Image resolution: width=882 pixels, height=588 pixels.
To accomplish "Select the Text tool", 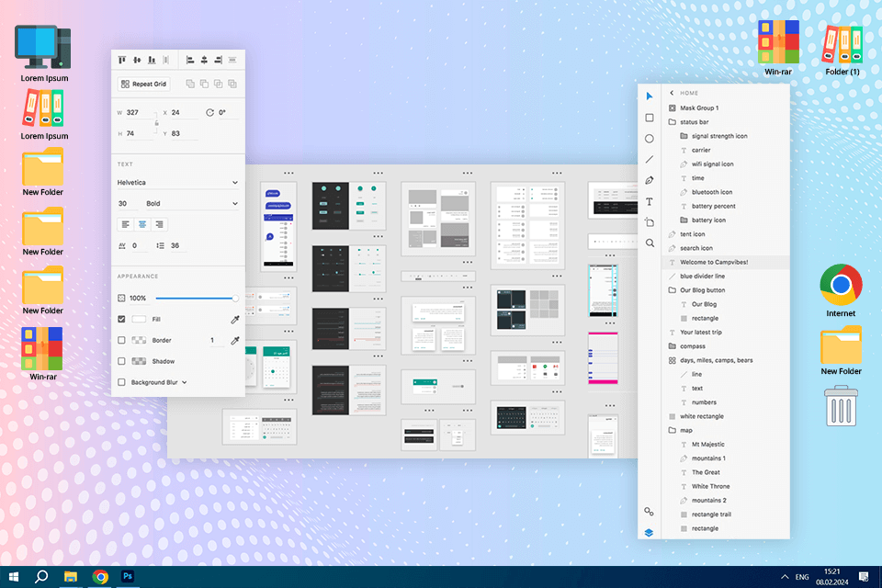I will pos(650,201).
